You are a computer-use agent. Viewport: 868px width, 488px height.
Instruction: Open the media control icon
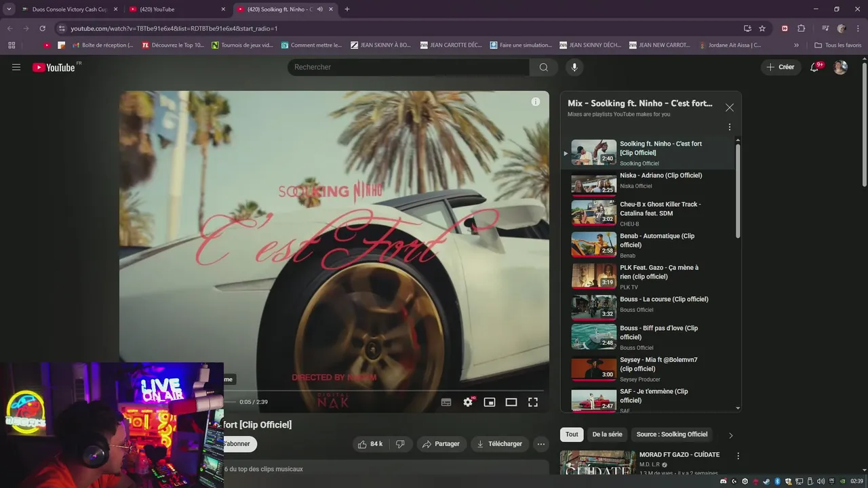[x=825, y=28]
